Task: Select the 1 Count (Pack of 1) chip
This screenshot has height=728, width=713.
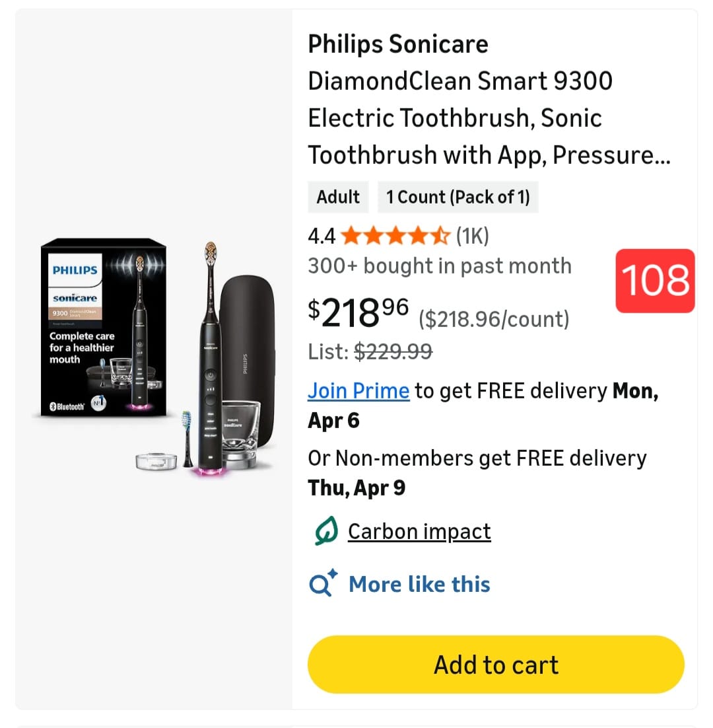Action: click(458, 197)
